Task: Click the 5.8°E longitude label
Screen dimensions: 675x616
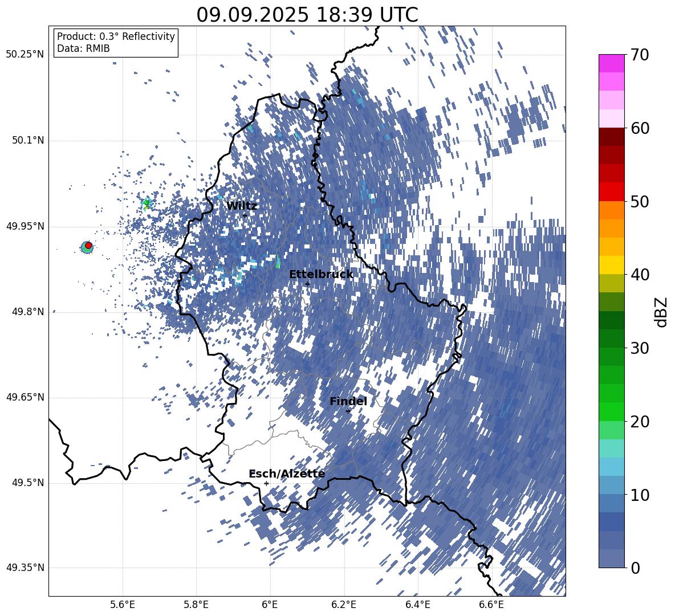Action: (x=196, y=605)
